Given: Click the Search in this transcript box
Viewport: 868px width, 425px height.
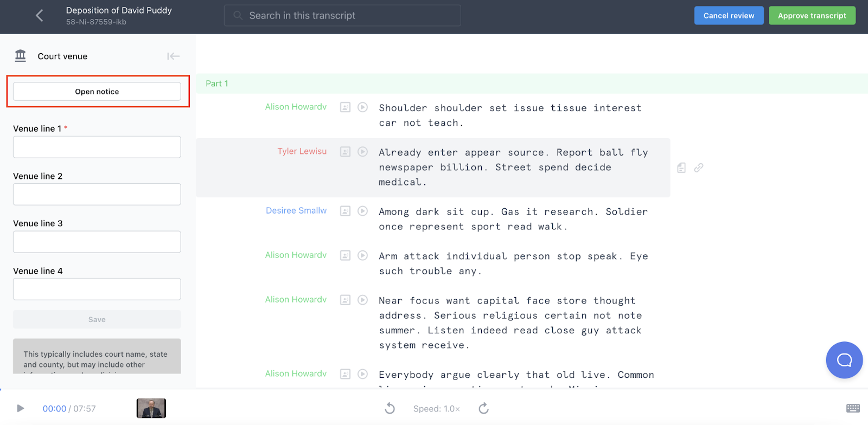Looking at the screenshot, I should 342,16.
